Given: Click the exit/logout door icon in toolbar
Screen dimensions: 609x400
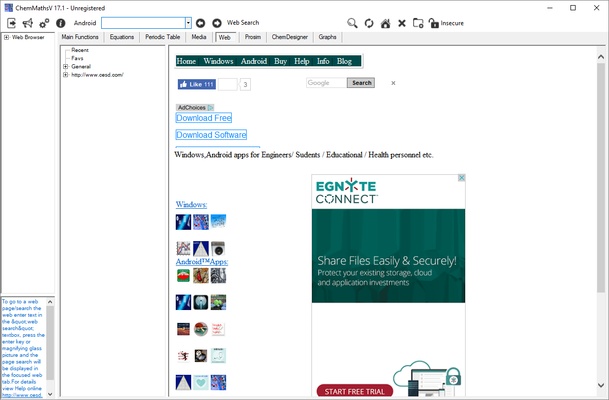Looking at the screenshot, I should [12, 23].
